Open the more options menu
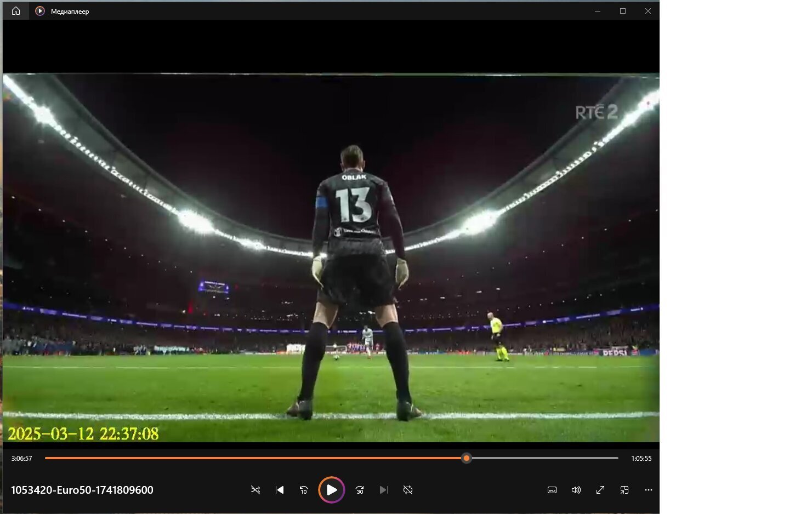812x514 pixels. (x=649, y=490)
